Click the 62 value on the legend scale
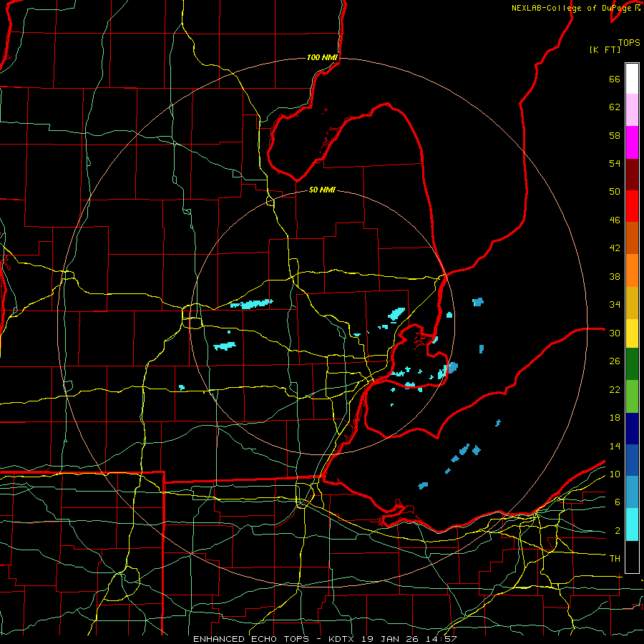Image resolution: width=644 pixels, height=644 pixels. coord(615,107)
